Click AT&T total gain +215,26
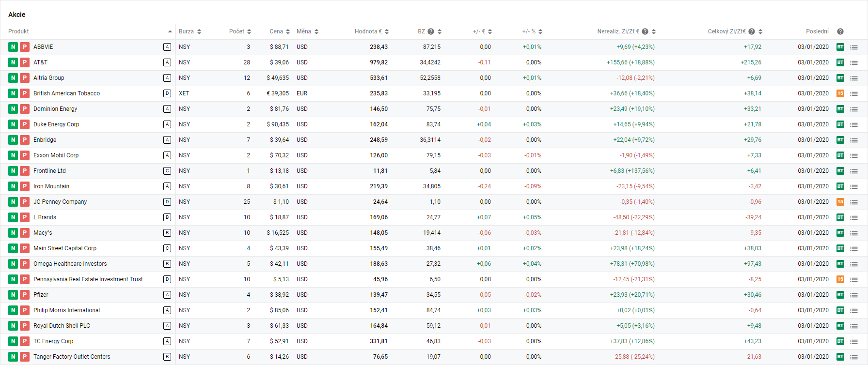 [x=751, y=62]
